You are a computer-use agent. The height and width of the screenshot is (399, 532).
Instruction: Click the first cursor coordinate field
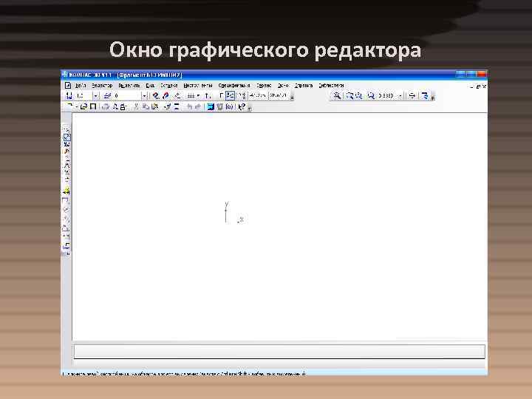point(258,95)
